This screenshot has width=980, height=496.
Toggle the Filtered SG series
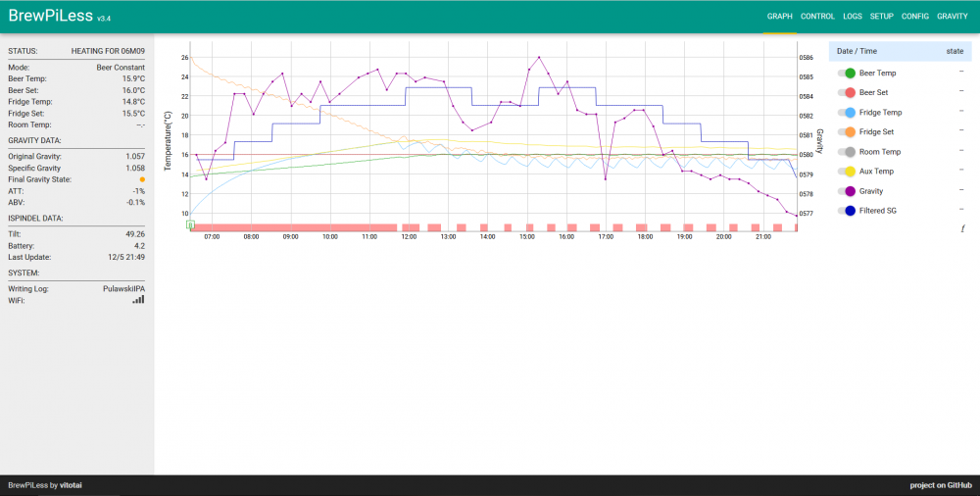tap(846, 211)
